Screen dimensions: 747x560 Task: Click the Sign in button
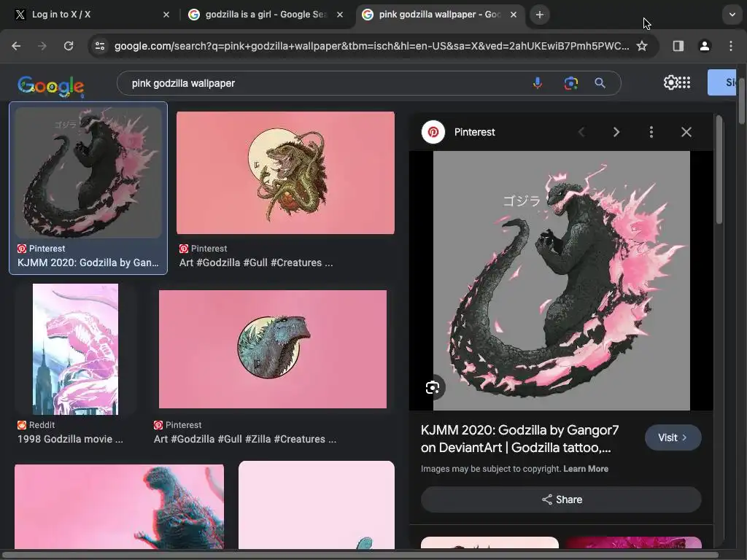[x=723, y=82]
